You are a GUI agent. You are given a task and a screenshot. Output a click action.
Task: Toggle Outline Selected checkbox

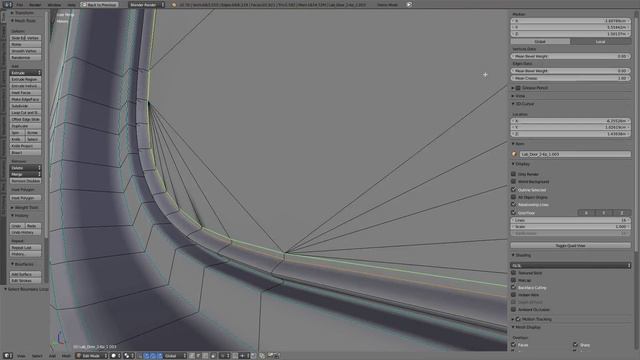(513, 189)
